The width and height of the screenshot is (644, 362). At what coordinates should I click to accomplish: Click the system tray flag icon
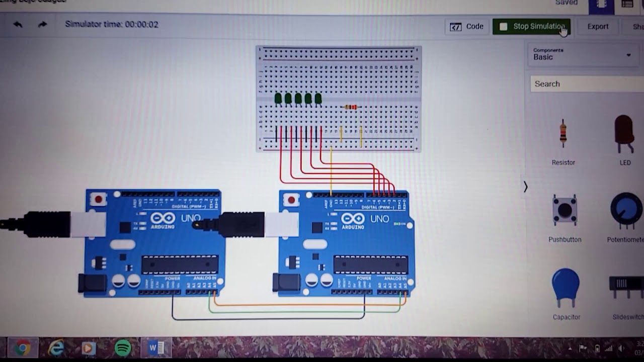[583, 348]
